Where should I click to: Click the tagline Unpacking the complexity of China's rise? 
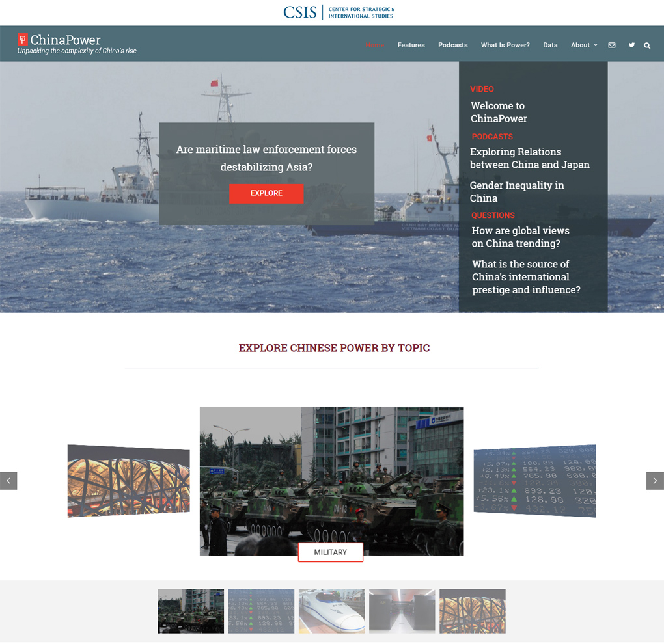pos(77,51)
